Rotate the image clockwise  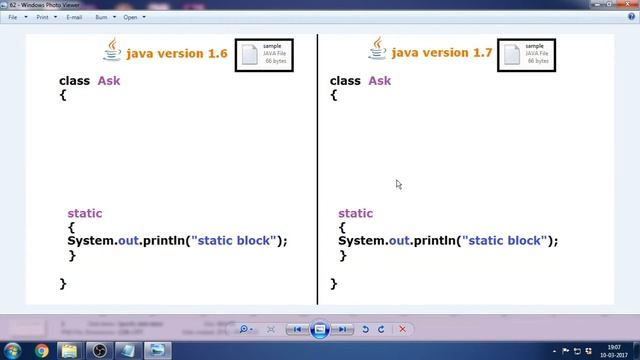pyautogui.click(x=381, y=329)
